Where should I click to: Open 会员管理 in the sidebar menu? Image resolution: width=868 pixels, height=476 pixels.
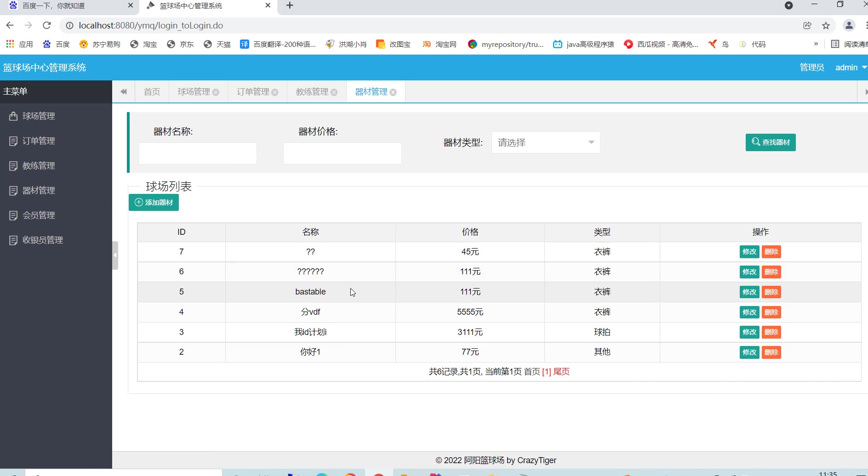(x=39, y=215)
